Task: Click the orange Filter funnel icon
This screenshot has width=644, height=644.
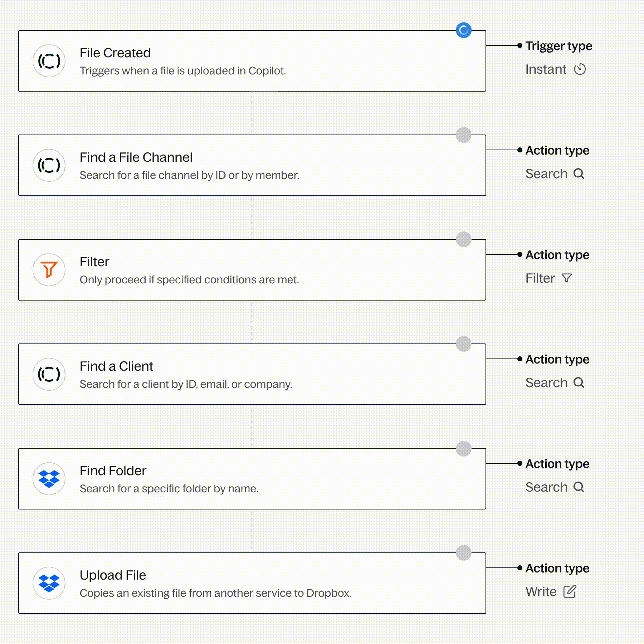Action: 49,270
